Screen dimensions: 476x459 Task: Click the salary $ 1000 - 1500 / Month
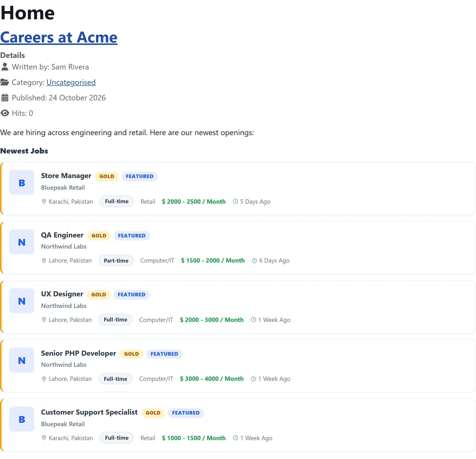point(194,438)
